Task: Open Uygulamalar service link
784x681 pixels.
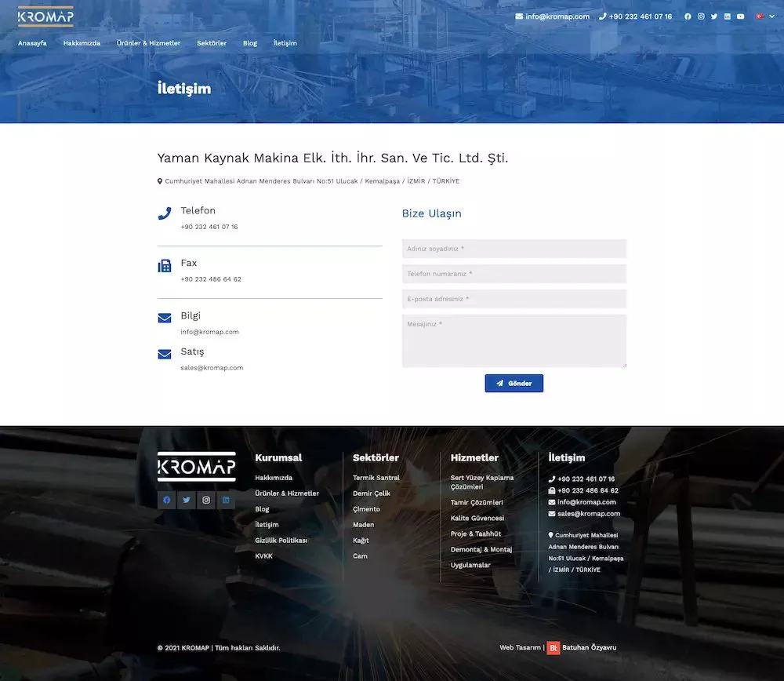Action: pyautogui.click(x=470, y=566)
